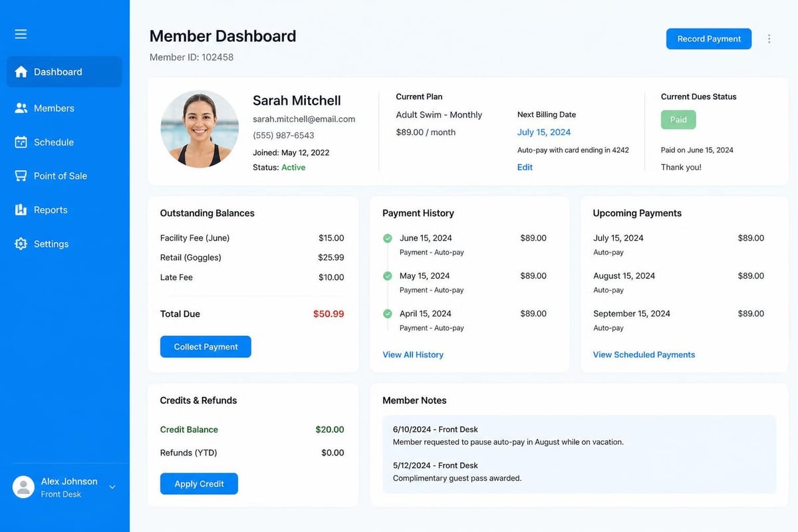Click Auto-pay with card ending in 4242 text
This screenshot has width=798, height=532.
573,150
